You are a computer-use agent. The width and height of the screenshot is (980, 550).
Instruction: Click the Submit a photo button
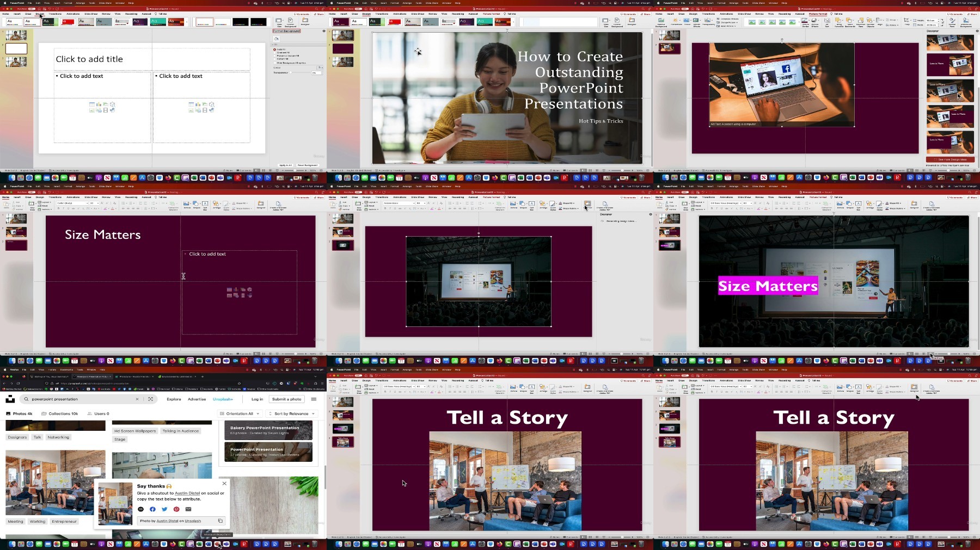point(287,399)
